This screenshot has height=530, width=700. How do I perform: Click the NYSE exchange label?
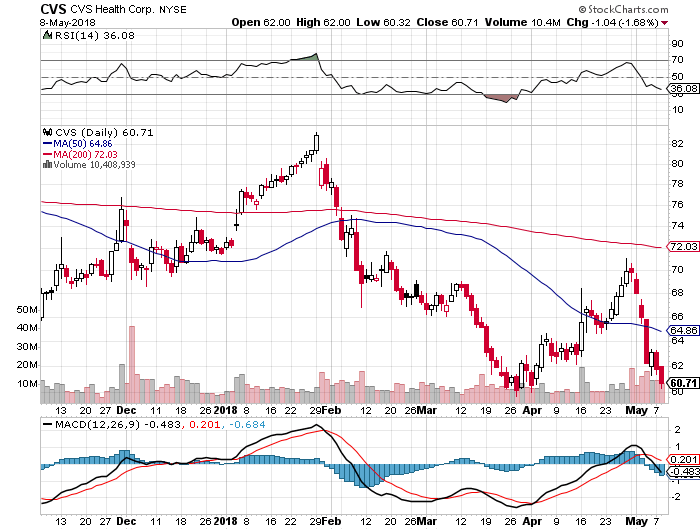pyautogui.click(x=173, y=9)
